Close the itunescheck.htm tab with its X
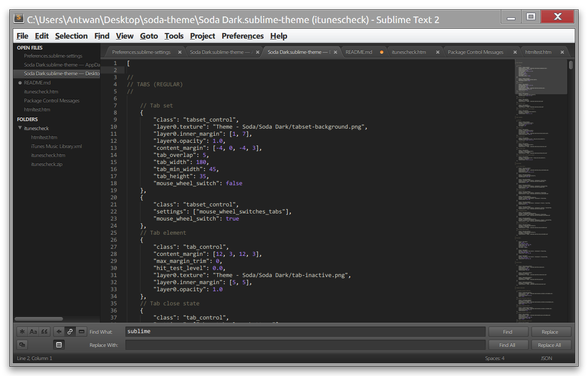 [x=438, y=52]
